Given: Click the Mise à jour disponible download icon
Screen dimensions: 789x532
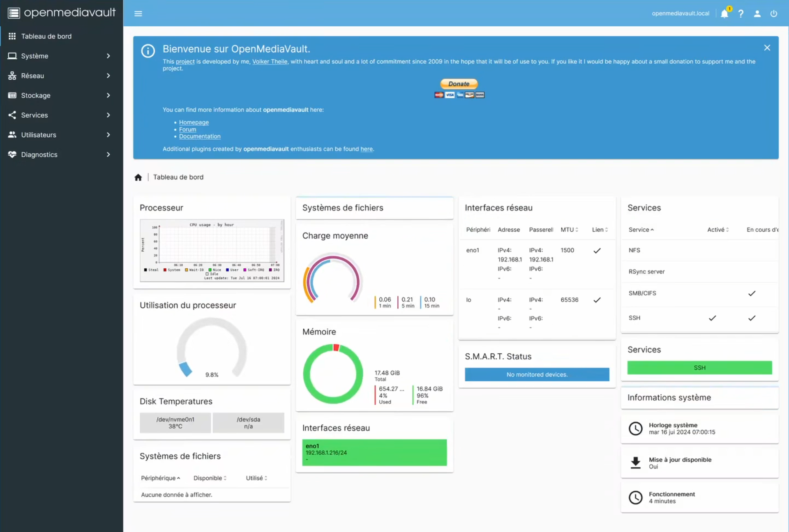Looking at the screenshot, I should click(x=635, y=463).
